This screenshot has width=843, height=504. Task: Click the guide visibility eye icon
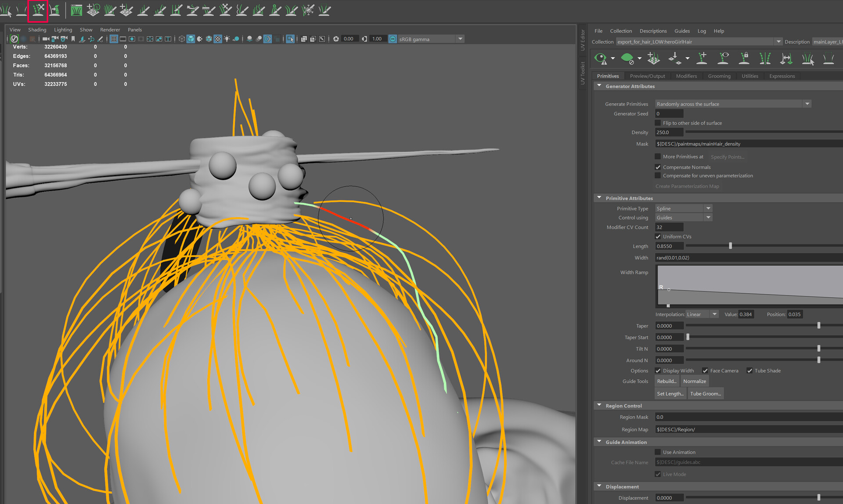pyautogui.click(x=723, y=58)
